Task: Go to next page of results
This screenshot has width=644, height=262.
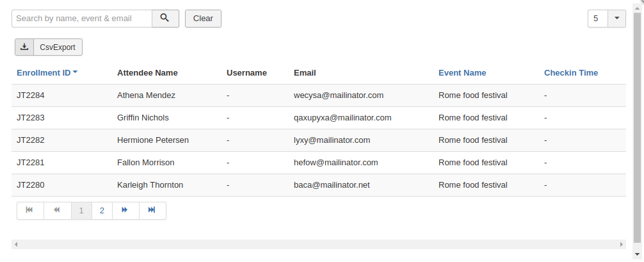Action: 125,210
